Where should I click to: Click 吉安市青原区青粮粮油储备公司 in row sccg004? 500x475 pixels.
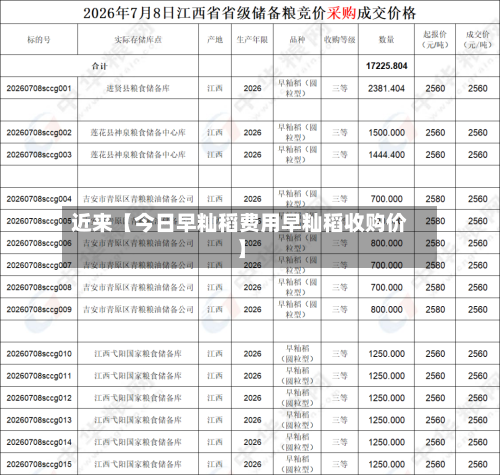138,199
